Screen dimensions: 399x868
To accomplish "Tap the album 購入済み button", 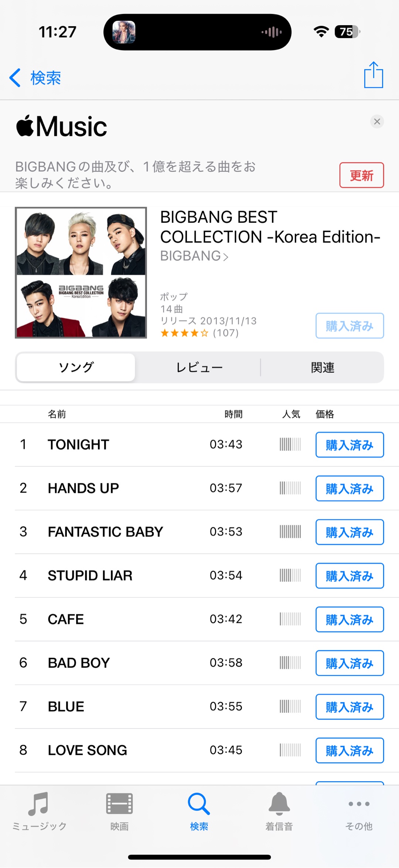I will (349, 326).
